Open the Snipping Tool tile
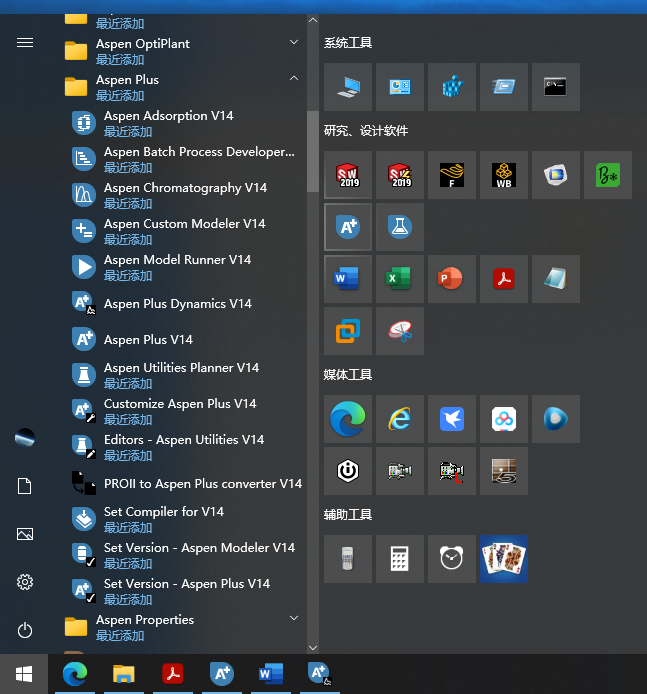 400,331
